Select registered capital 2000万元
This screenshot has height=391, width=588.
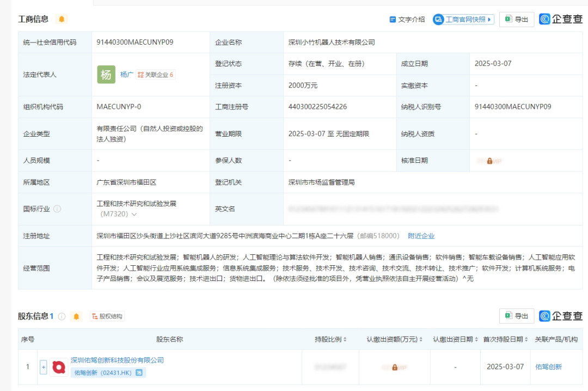click(303, 85)
